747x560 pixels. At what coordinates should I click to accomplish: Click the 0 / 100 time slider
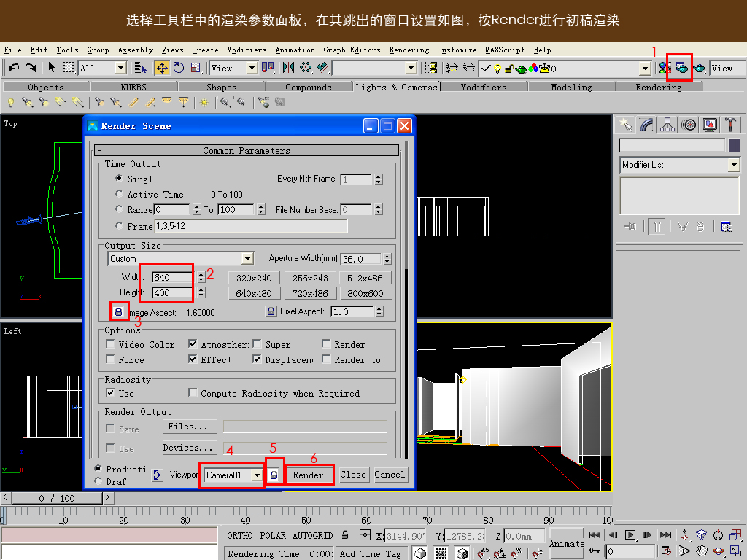(x=57, y=498)
